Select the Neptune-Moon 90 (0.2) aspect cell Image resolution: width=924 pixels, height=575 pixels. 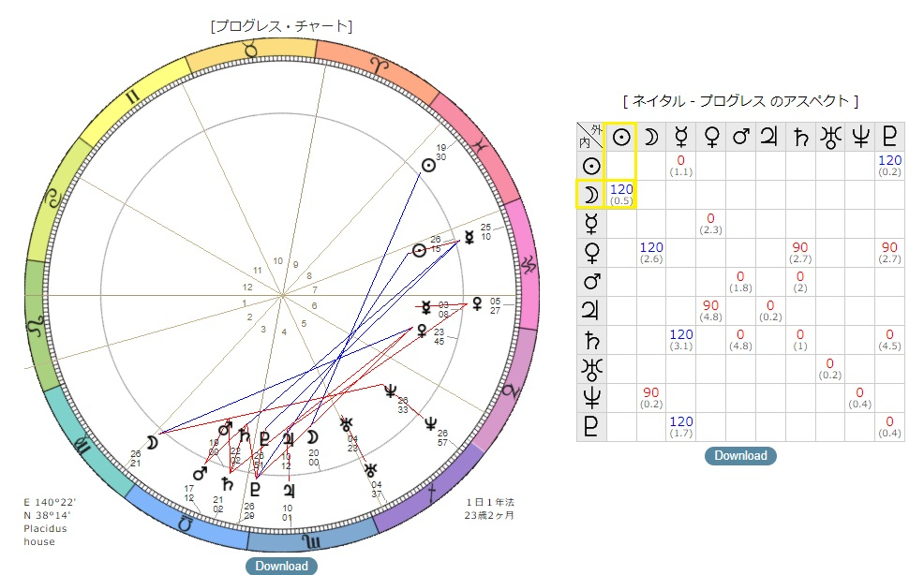pos(651,398)
